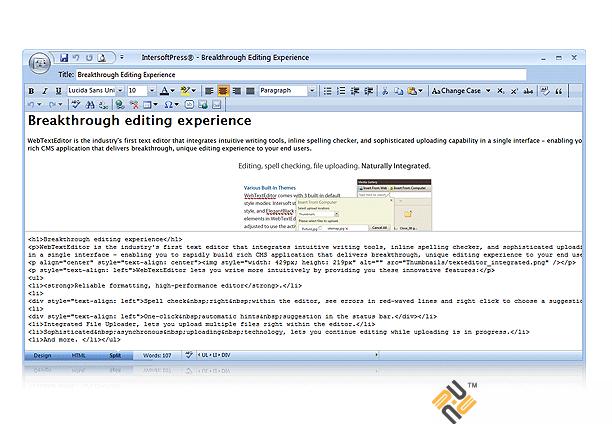Screen dimensions: 612x424
Task: Click the status bar spell check icon
Action: point(189,355)
